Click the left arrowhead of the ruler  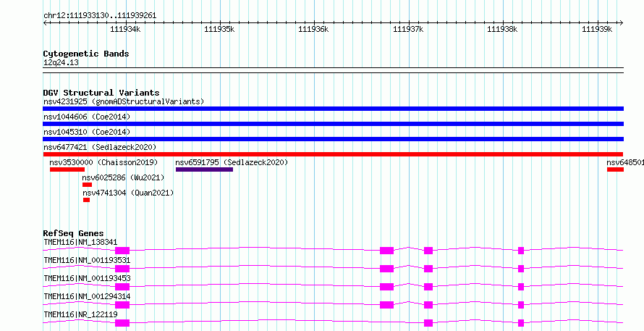pyautogui.click(x=45, y=23)
